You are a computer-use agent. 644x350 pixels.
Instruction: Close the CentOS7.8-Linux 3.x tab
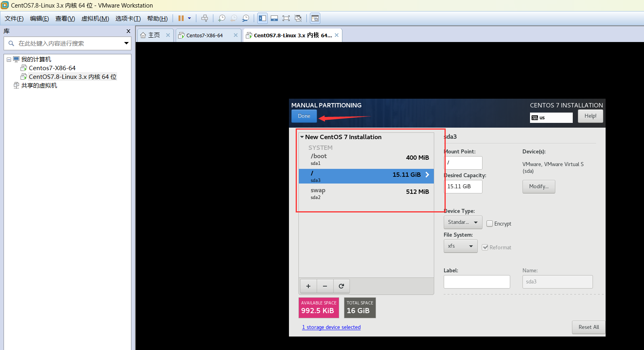tap(336, 35)
